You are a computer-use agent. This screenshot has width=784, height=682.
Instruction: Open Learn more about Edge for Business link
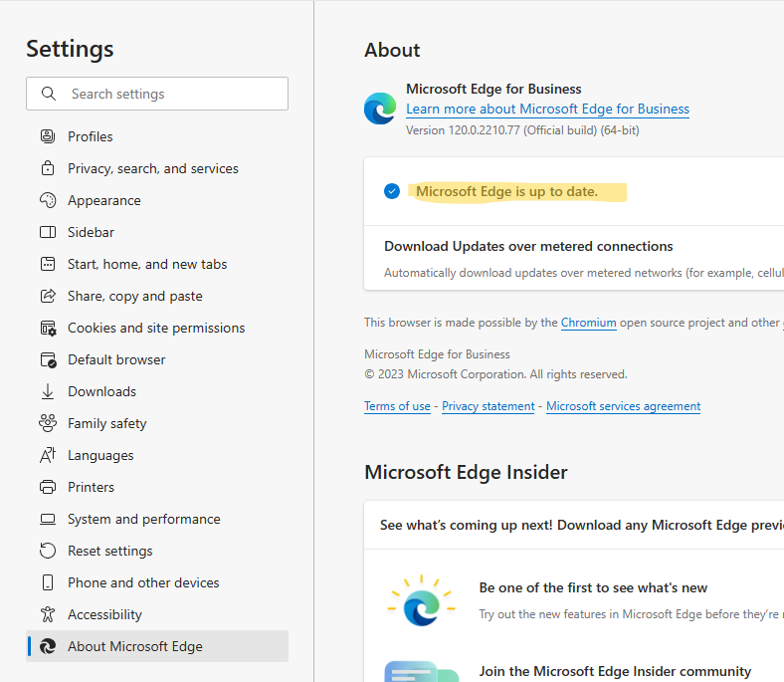pyautogui.click(x=547, y=109)
